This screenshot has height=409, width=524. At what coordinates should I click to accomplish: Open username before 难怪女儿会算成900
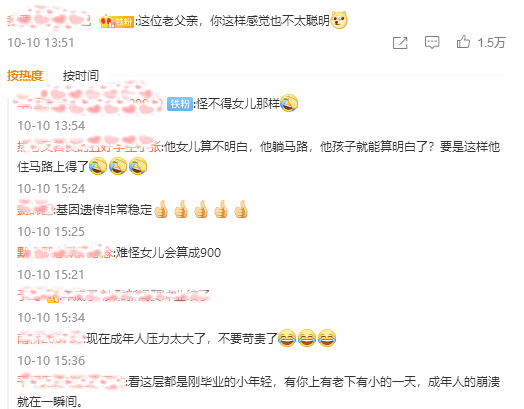point(64,253)
